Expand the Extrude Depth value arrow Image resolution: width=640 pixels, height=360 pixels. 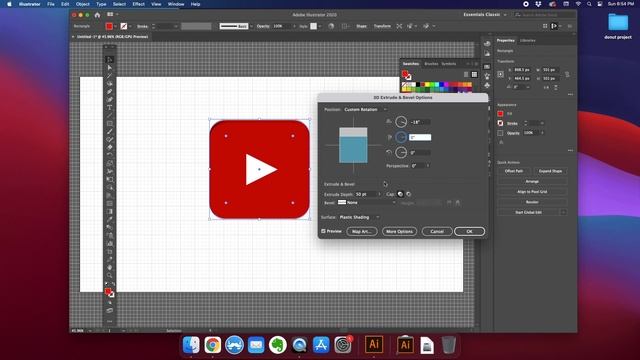coord(379,194)
